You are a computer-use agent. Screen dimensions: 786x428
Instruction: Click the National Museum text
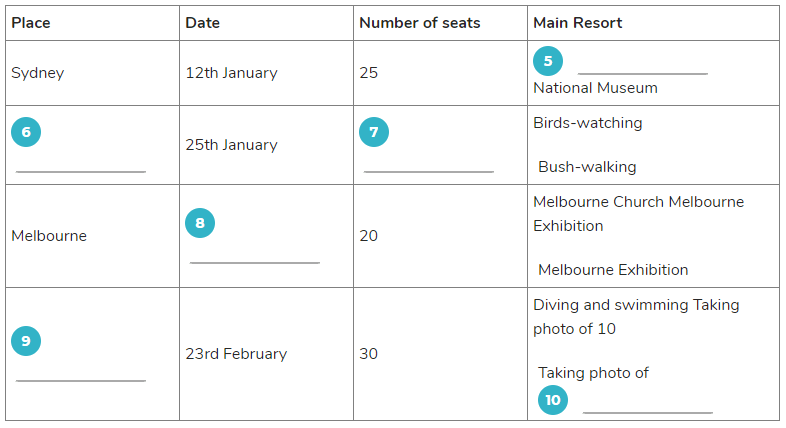point(596,88)
